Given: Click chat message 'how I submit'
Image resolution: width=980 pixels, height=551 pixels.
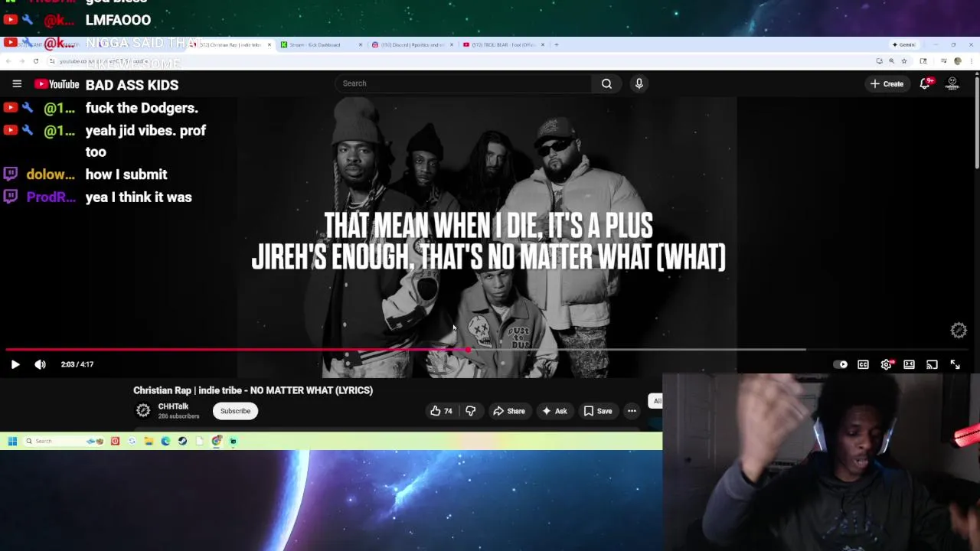Looking at the screenshot, I should (126, 174).
